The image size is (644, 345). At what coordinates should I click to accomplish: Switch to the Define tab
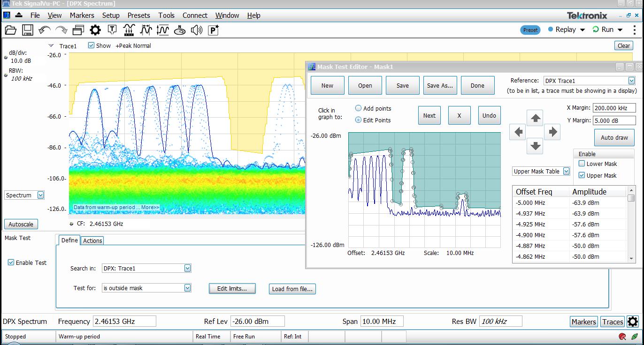(x=69, y=240)
